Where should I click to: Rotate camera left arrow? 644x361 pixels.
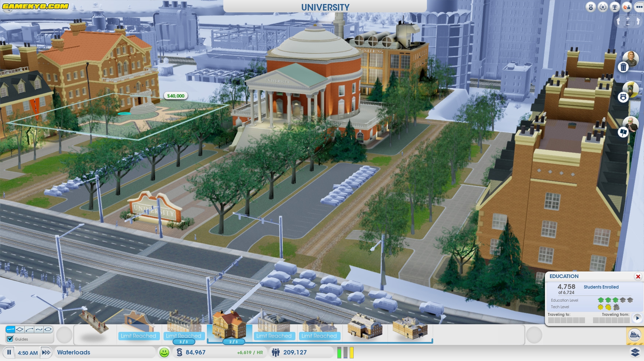point(618,21)
